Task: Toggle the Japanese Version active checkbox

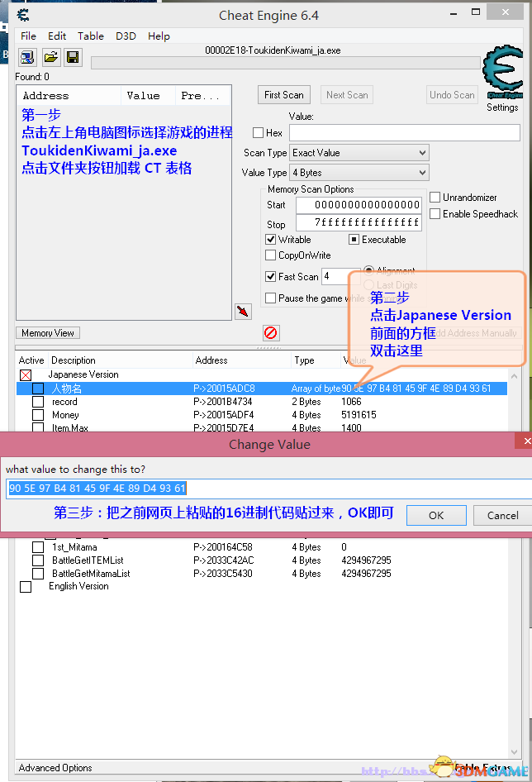Action: pyautogui.click(x=26, y=375)
